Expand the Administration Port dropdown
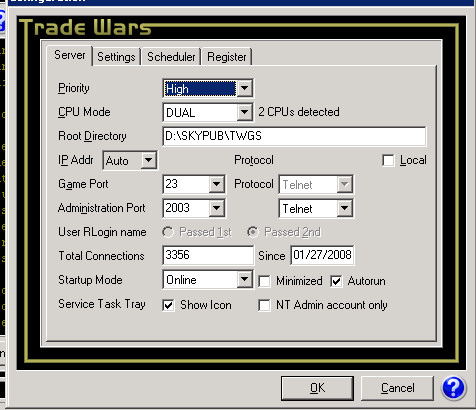 [x=217, y=208]
